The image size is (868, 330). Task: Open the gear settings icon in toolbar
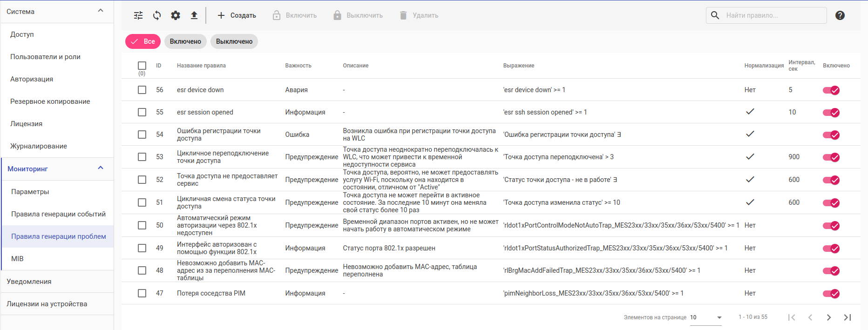pyautogui.click(x=176, y=15)
